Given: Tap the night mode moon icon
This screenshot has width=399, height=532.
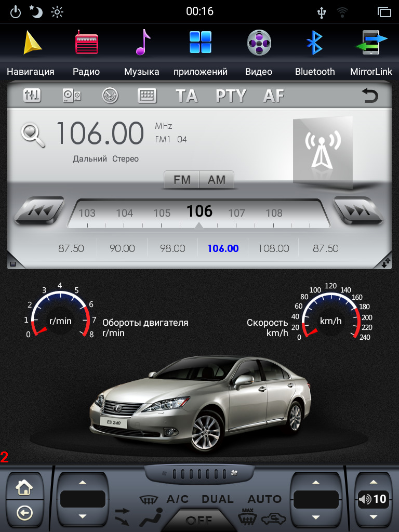Looking at the screenshot, I should click(x=36, y=12).
